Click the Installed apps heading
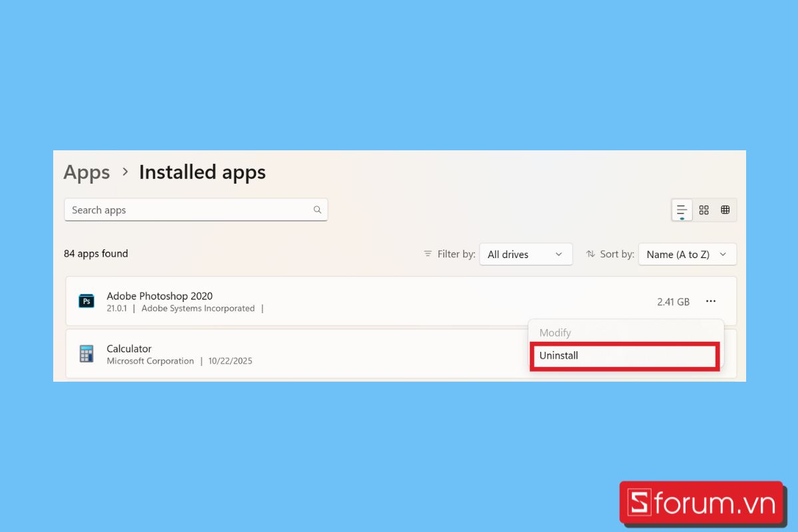This screenshot has height=532, width=798. coord(202,172)
